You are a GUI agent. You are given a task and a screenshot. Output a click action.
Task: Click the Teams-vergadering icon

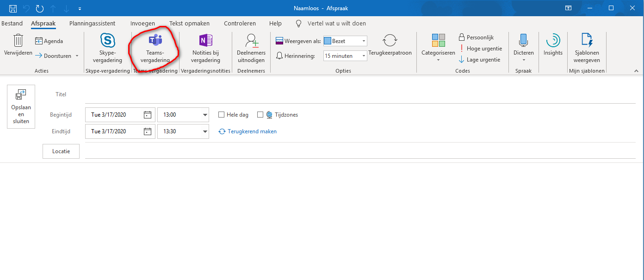[155, 41]
